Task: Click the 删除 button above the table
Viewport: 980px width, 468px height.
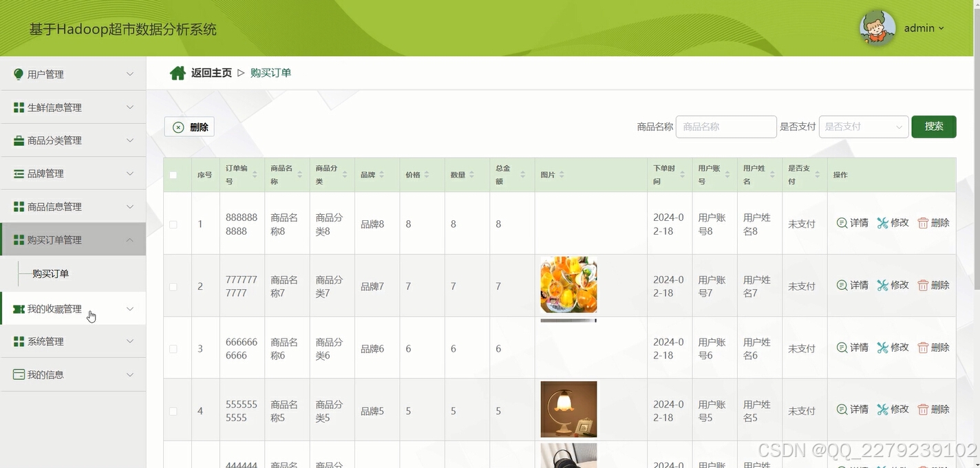Action: point(189,127)
